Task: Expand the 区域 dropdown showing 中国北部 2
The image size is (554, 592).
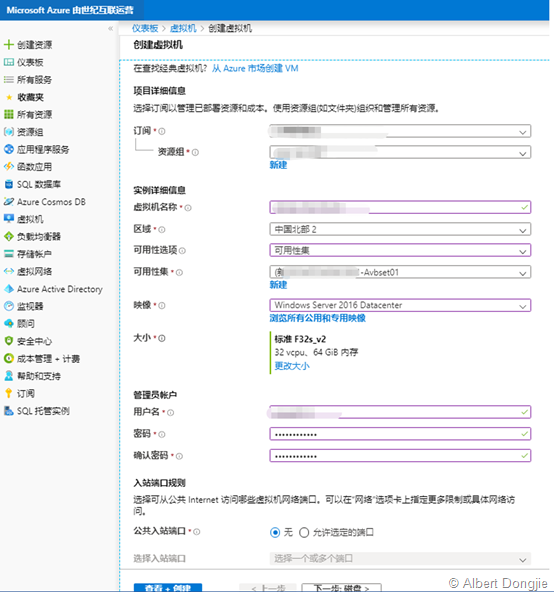Action: (x=400, y=229)
